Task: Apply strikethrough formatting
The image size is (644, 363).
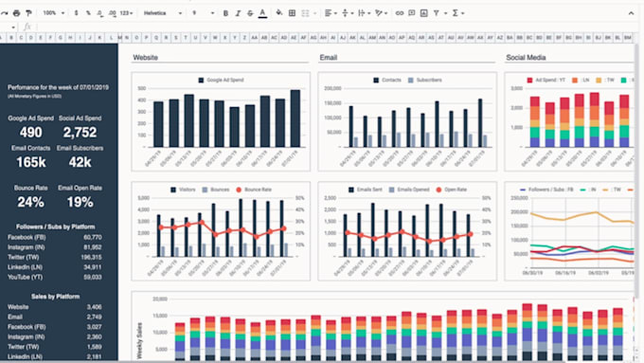Action: tap(250, 13)
